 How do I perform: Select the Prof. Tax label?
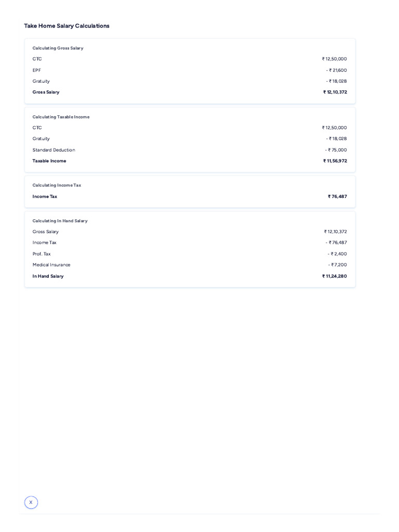(x=42, y=254)
